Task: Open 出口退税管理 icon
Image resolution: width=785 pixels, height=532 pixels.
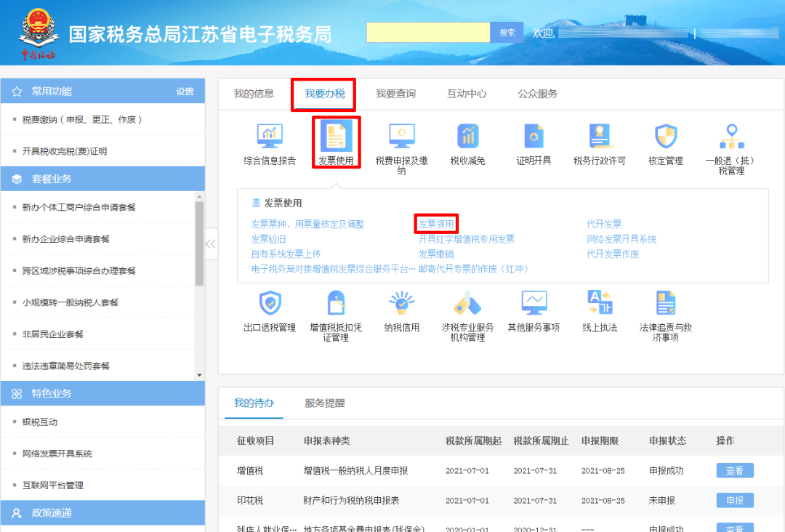Action: click(x=270, y=303)
